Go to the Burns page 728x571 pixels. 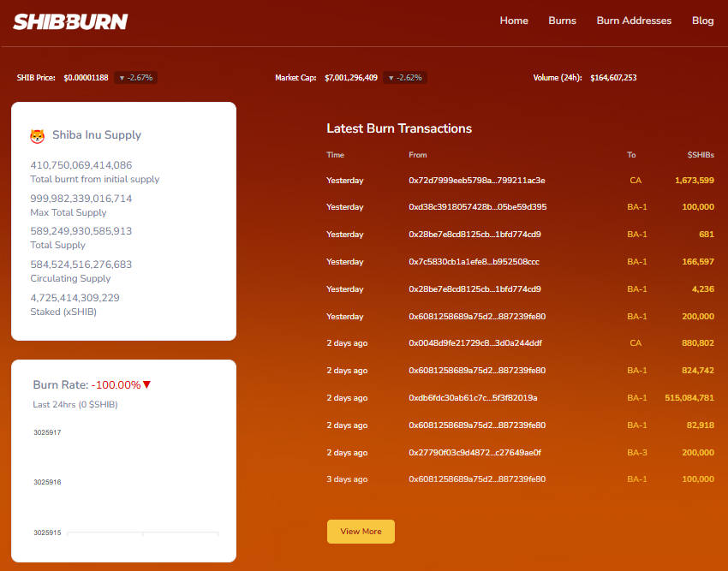point(562,21)
